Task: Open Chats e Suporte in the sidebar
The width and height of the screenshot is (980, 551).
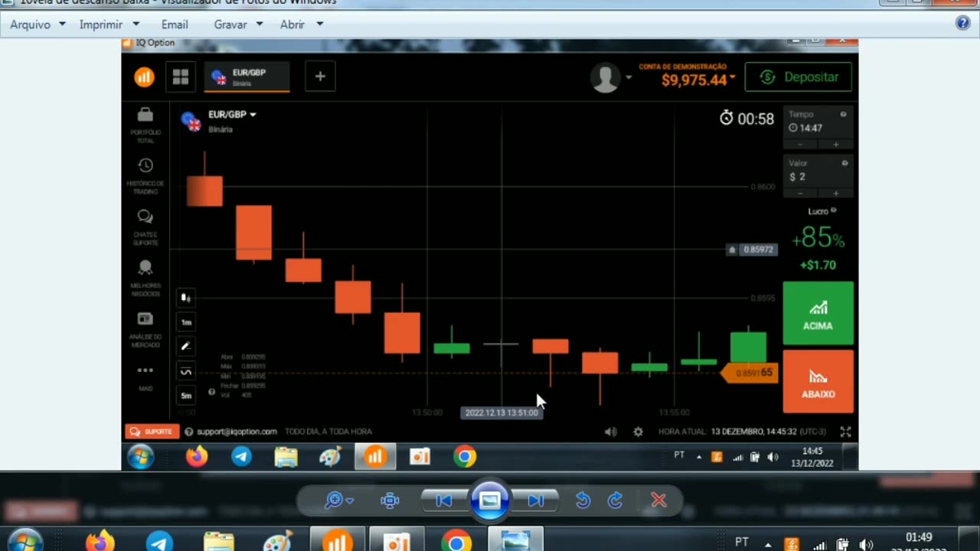Action: click(145, 227)
